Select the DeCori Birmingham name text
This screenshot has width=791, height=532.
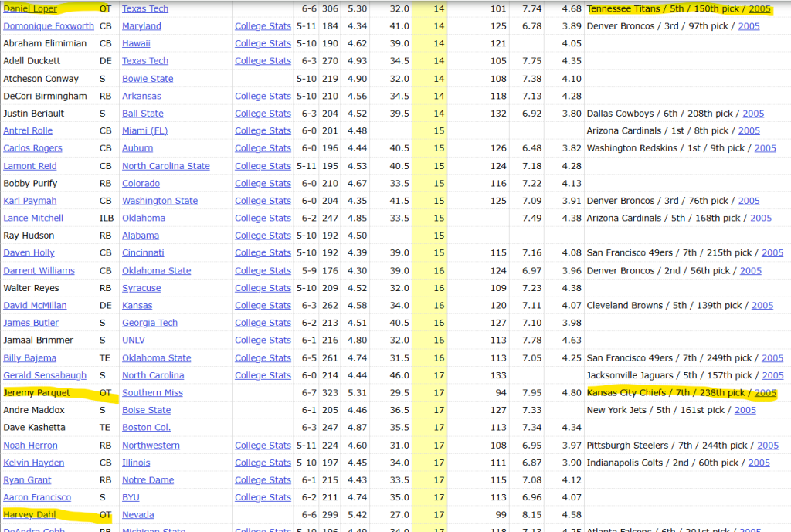(x=45, y=96)
